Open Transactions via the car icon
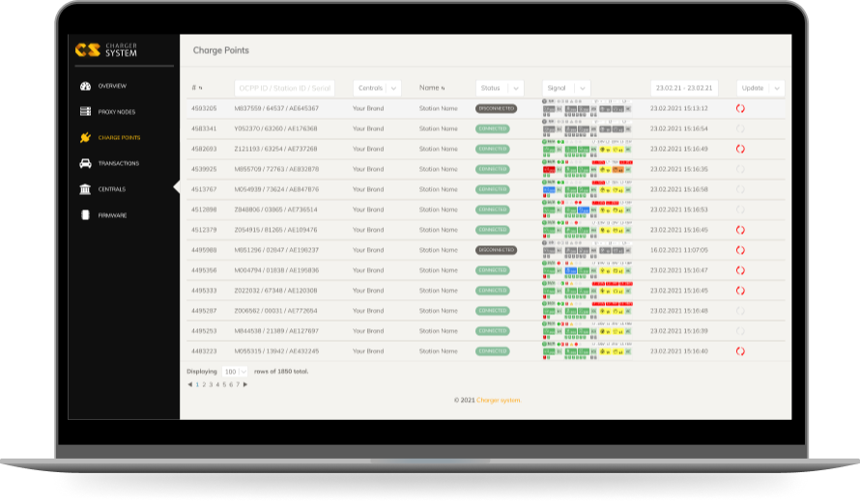Image resolution: width=860 pixels, height=504 pixels. [85, 164]
